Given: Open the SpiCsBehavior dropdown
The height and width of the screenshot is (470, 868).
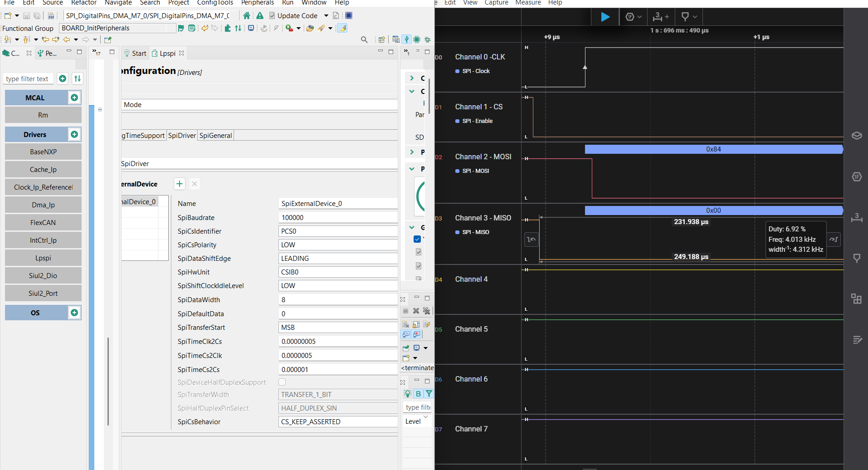Looking at the screenshot, I should click(x=338, y=422).
